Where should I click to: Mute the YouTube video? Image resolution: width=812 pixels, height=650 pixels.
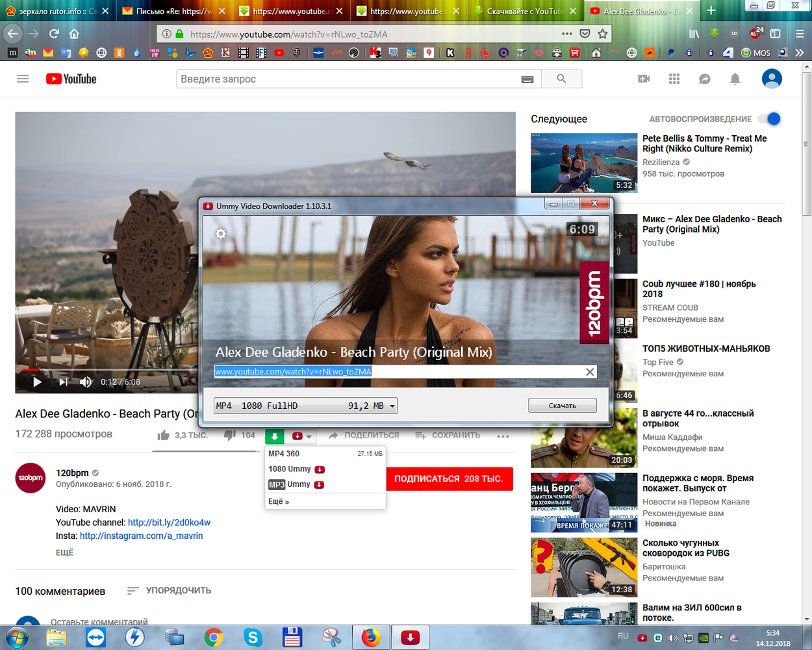[x=86, y=382]
